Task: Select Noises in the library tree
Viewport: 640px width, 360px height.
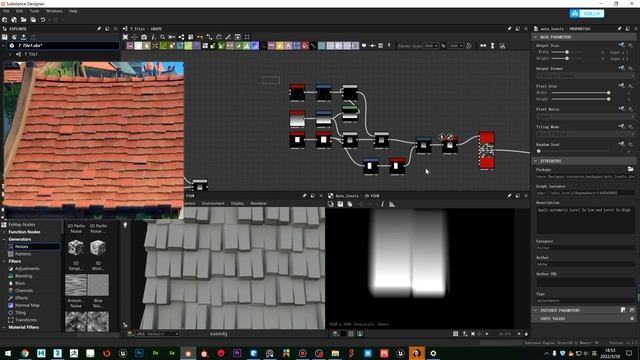Action: [33, 247]
